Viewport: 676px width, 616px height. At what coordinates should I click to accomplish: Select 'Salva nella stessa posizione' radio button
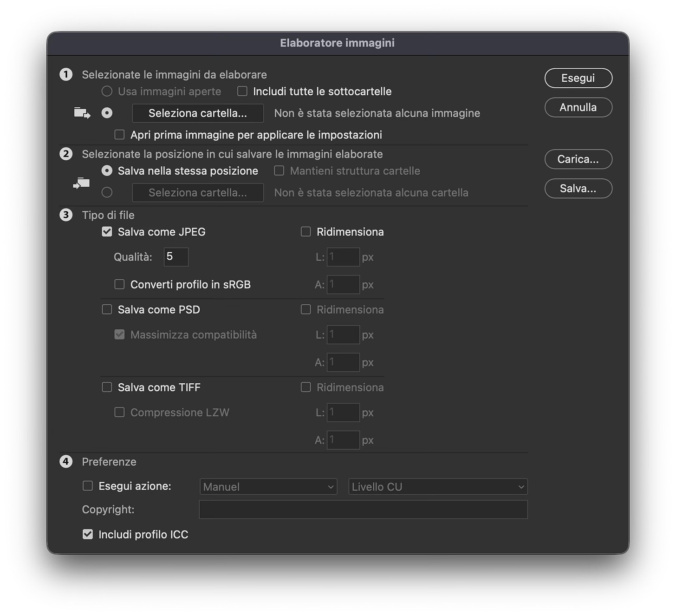107,170
